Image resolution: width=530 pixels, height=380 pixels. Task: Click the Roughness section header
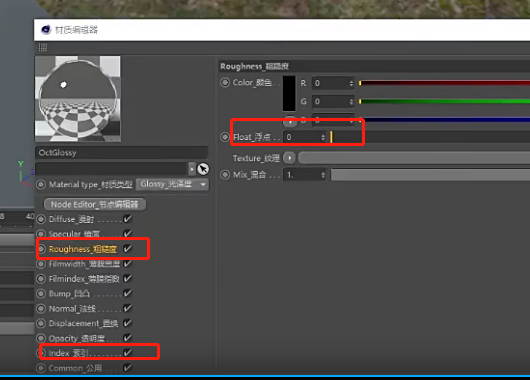[374, 66]
